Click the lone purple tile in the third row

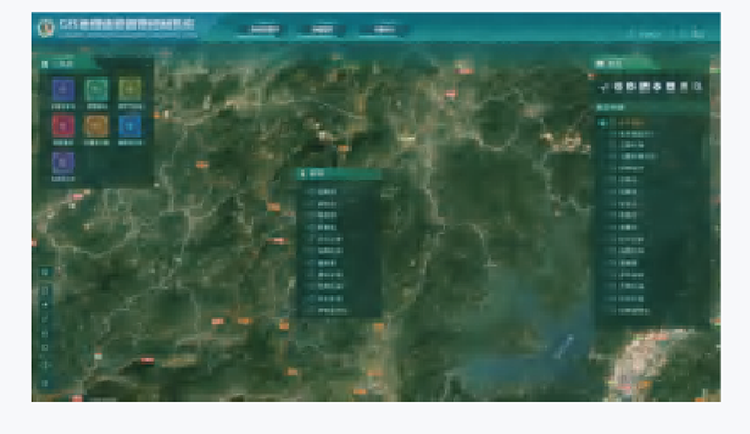(x=62, y=159)
